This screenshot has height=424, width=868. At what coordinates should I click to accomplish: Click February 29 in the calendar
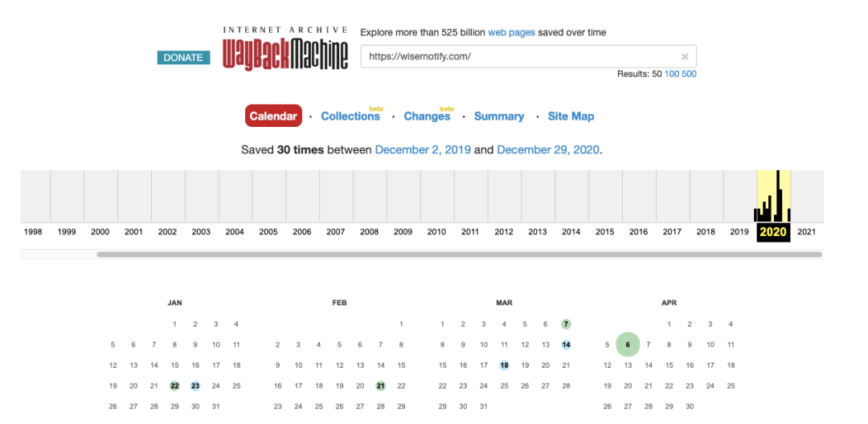pos(401,406)
